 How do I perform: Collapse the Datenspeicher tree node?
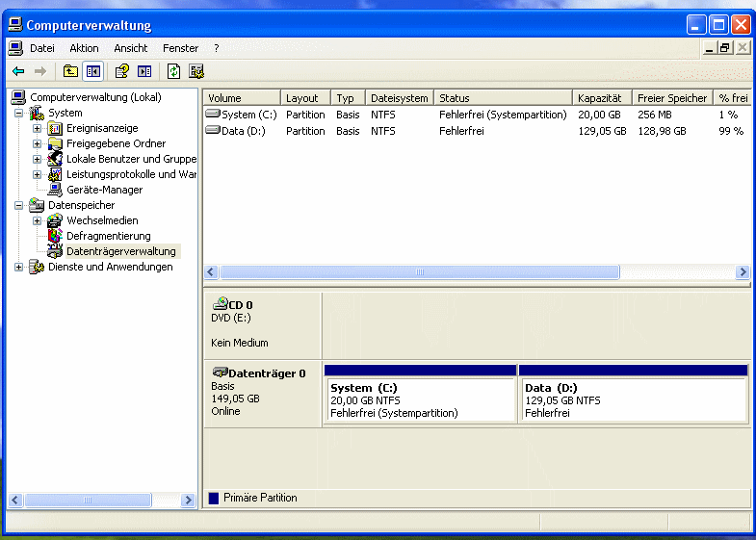pyautogui.click(x=19, y=206)
